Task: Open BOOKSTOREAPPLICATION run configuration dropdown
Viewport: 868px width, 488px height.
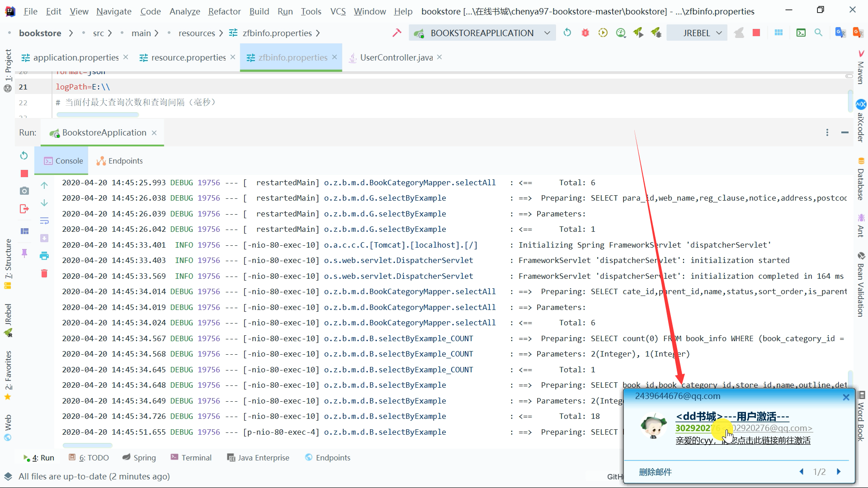Action: [x=482, y=33]
